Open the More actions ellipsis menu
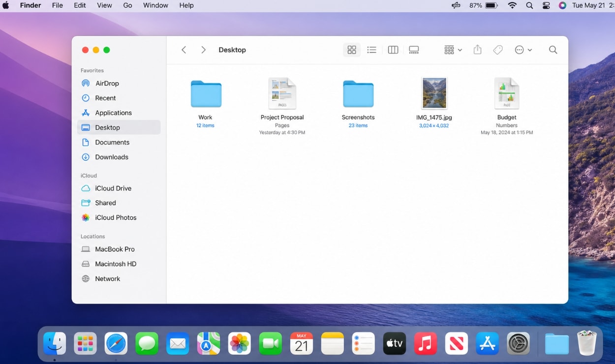Viewport: 615px width, 364px height. 523,50
